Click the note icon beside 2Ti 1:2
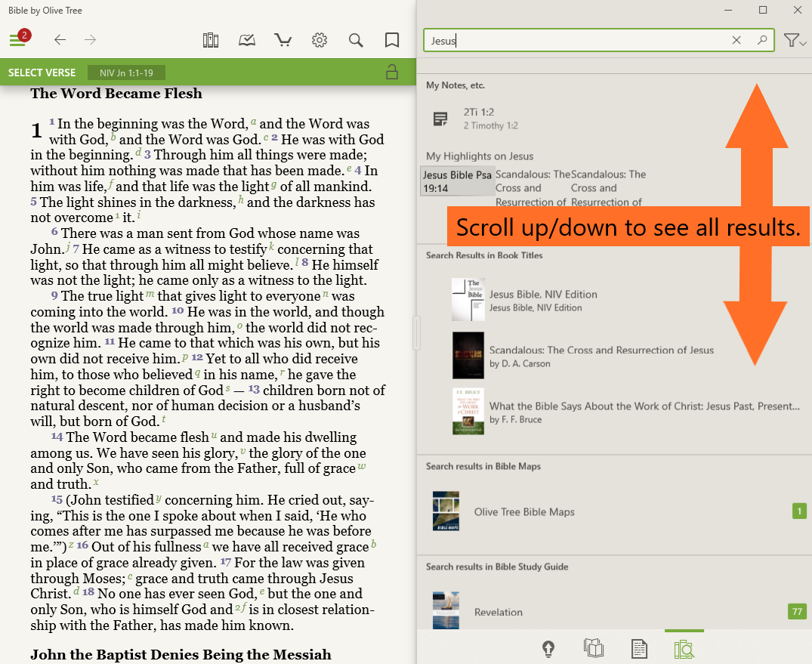Viewport: 812px width, 664px height. (440, 119)
